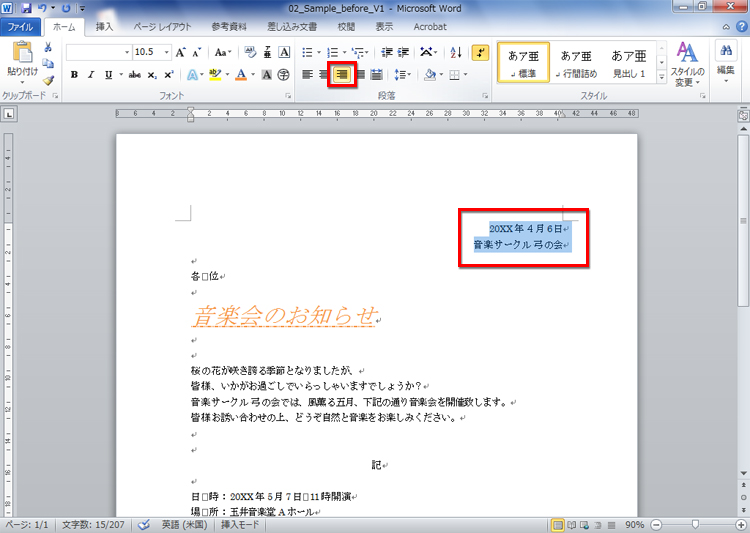
Task: Switch to the 校閲 tab
Action: tap(346, 27)
